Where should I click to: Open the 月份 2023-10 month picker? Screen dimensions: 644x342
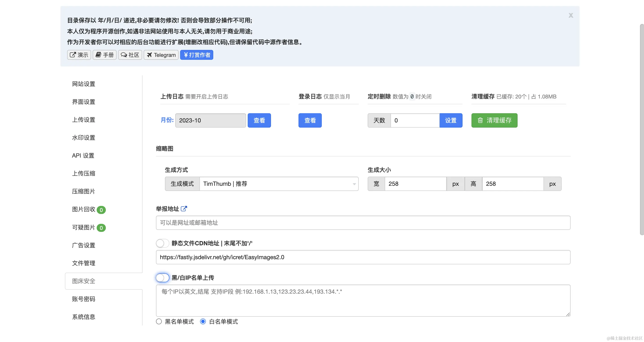point(210,120)
